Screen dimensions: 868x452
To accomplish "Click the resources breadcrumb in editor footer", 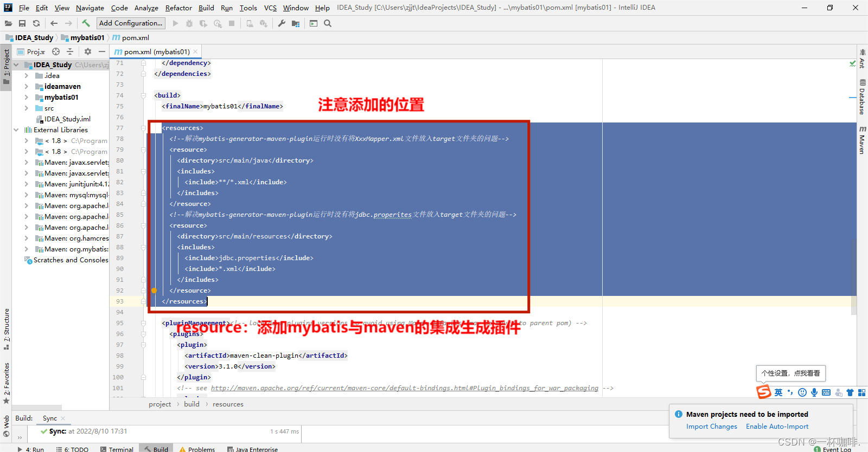I will pos(228,404).
